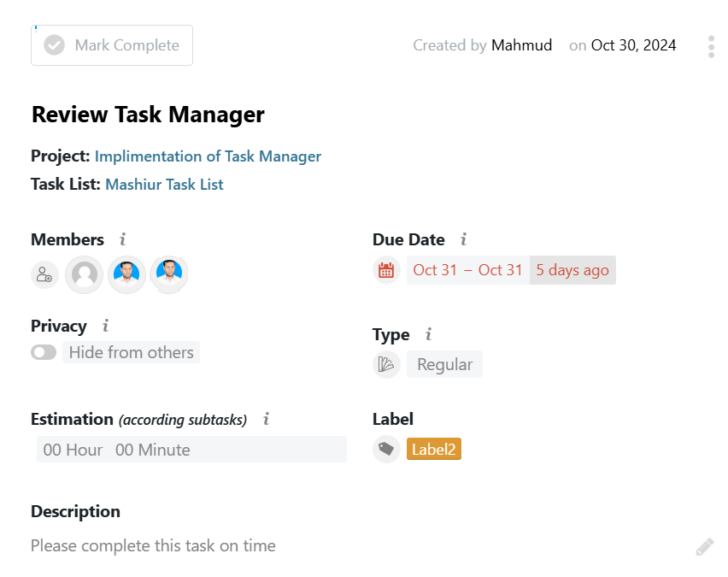The image size is (728, 577).
Task: Edit the description with the pencil icon
Action: tap(704, 545)
